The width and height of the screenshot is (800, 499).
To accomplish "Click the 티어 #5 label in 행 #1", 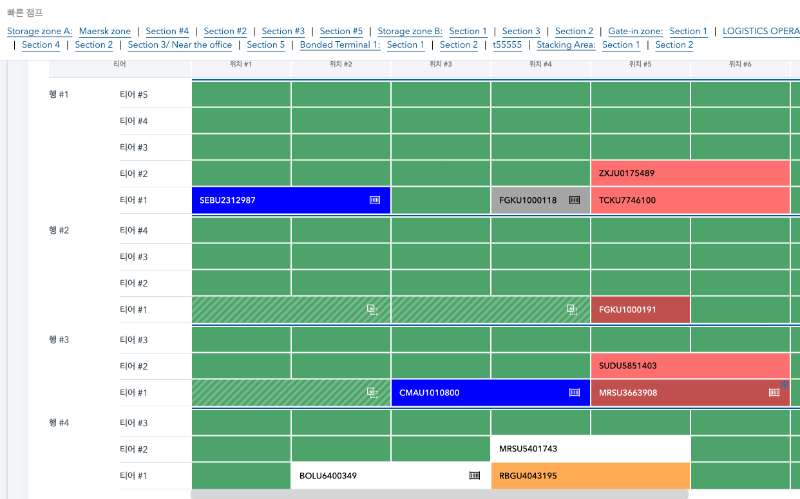I will 134,94.
